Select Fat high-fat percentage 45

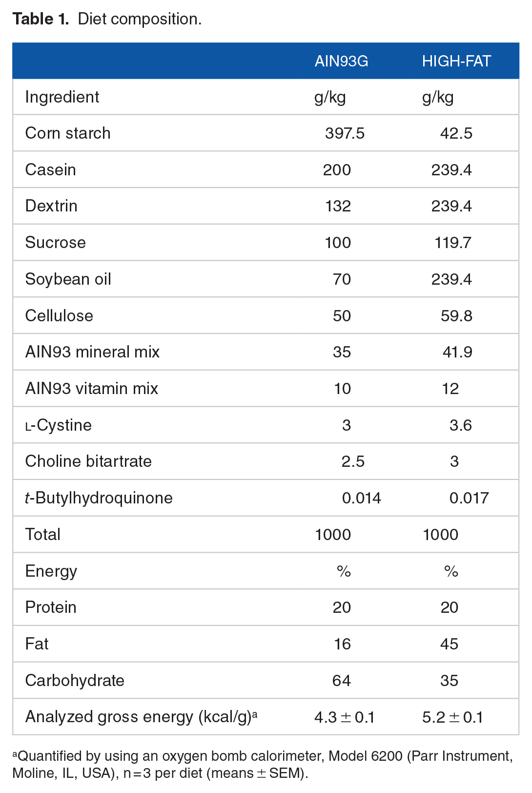[x=450, y=644]
